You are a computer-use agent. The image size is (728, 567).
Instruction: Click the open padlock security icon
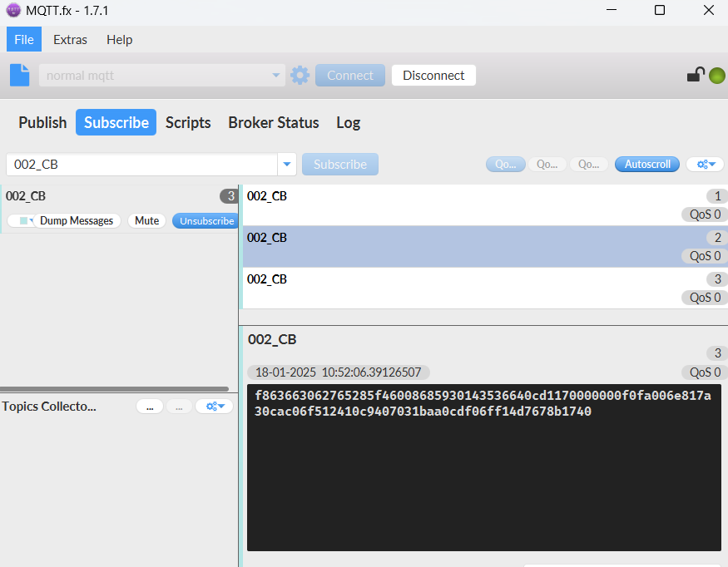696,75
